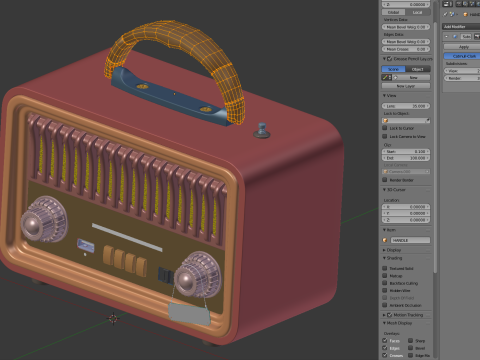480x360 pixels.
Task: Disable the Creases overlay checkbox
Action: pos(385,355)
